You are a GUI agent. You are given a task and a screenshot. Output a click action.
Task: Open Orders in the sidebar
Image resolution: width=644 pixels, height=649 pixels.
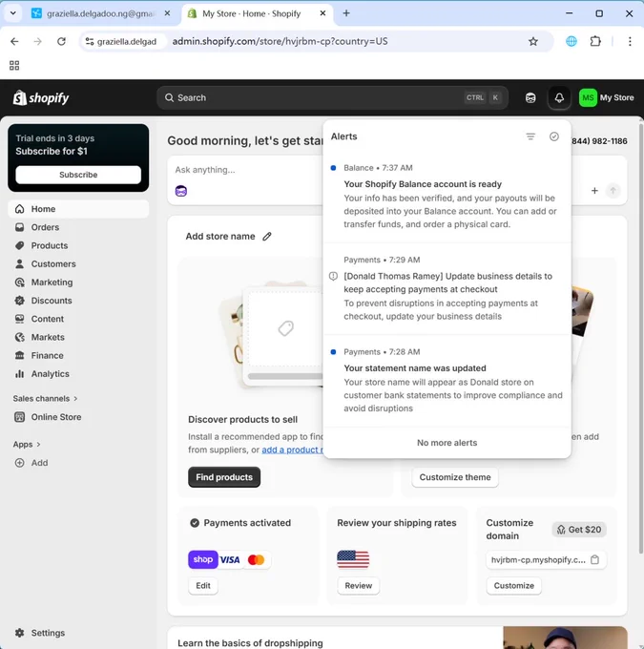(x=78, y=227)
